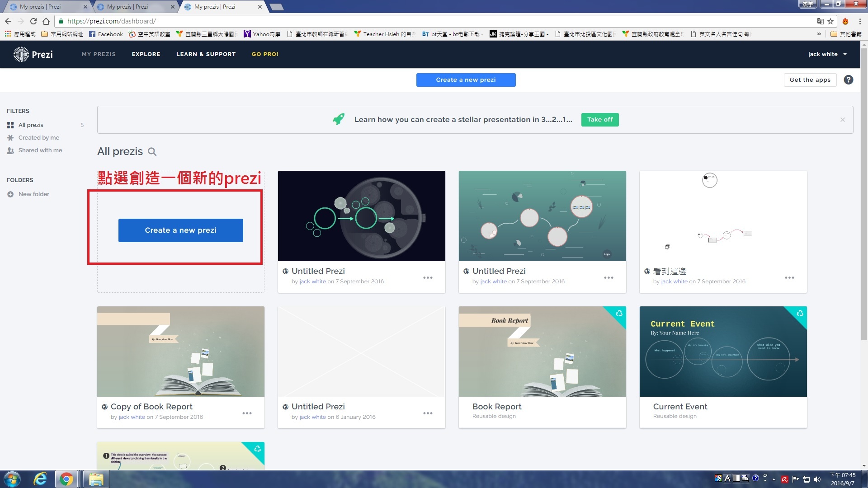The height and width of the screenshot is (488, 868).
Task: Open three-dot menu for 看到這邊 prezi
Action: [x=789, y=278]
